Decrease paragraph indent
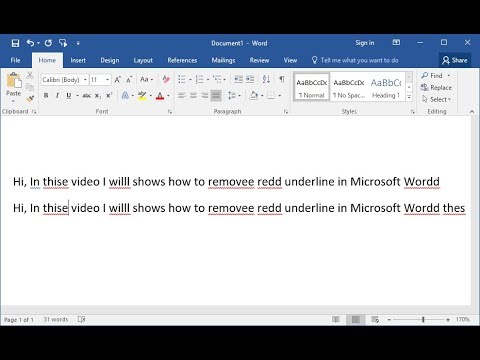The width and height of the screenshot is (480, 360). tap(238, 79)
